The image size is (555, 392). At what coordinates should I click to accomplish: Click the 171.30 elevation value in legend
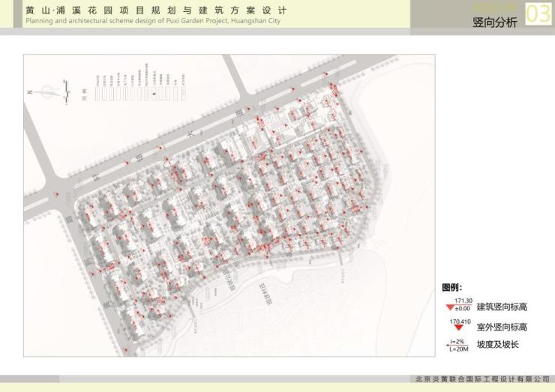coord(463,301)
